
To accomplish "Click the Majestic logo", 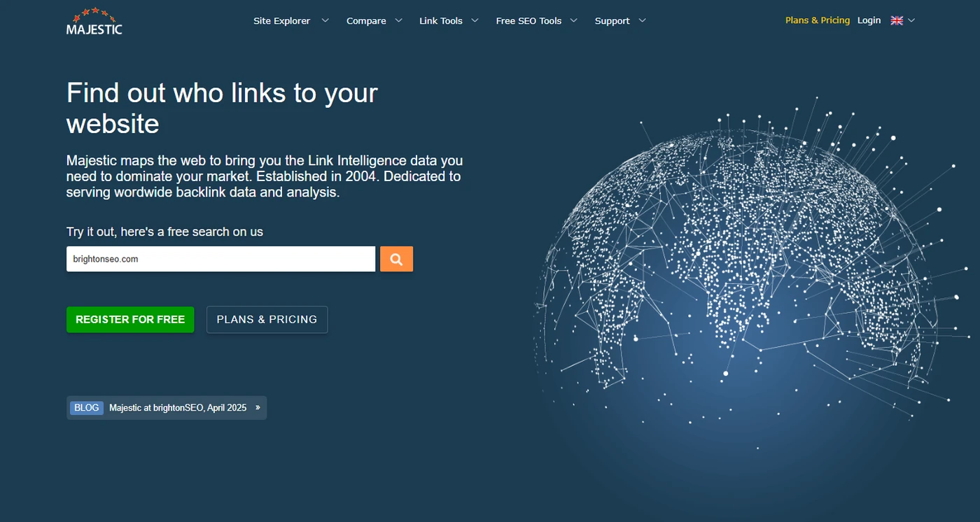I will 94,21.
